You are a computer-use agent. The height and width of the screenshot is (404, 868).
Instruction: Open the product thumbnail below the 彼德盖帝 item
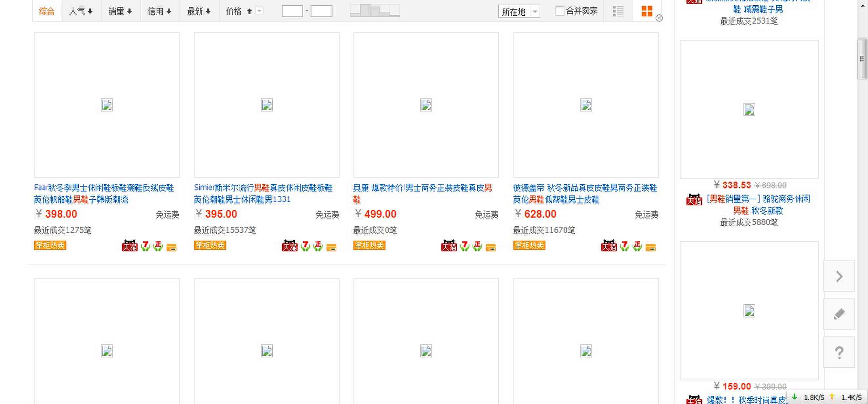pos(586,341)
